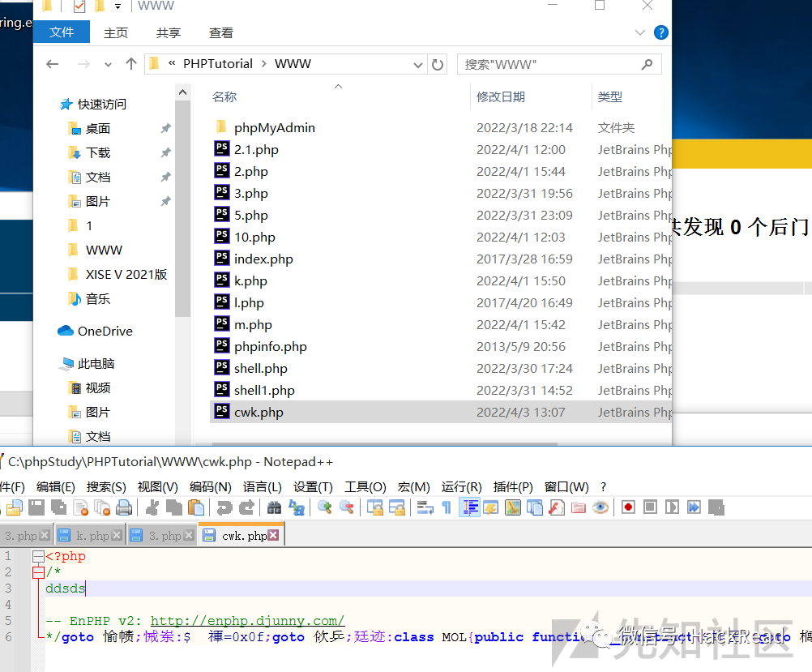Click the Zoom In magnifier icon
Image resolution: width=812 pixels, height=672 pixels.
pyautogui.click(x=325, y=507)
